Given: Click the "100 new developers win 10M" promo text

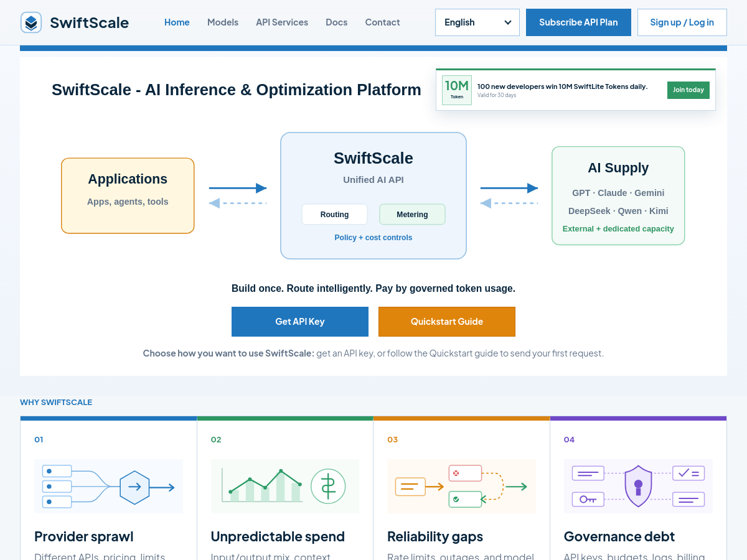Looking at the screenshot, I should click(x=563, y=86).
